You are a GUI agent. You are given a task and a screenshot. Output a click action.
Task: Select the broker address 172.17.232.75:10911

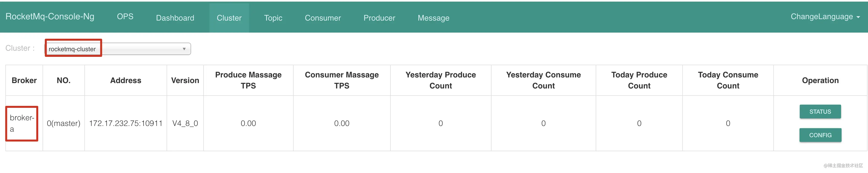[x=126, y=124]
